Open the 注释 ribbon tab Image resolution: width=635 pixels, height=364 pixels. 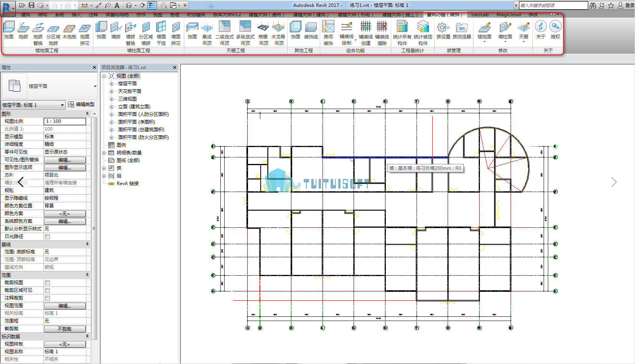[93, 15]
